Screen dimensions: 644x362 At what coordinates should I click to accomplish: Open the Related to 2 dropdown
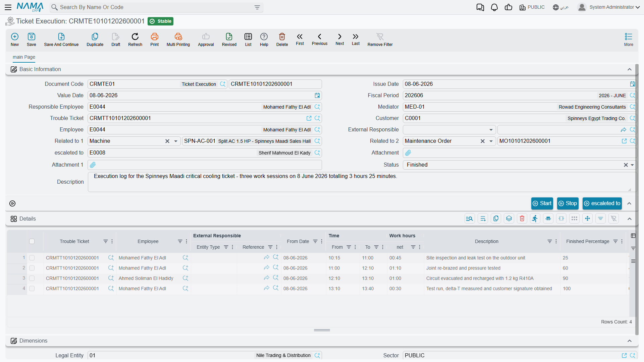(491, 141)
